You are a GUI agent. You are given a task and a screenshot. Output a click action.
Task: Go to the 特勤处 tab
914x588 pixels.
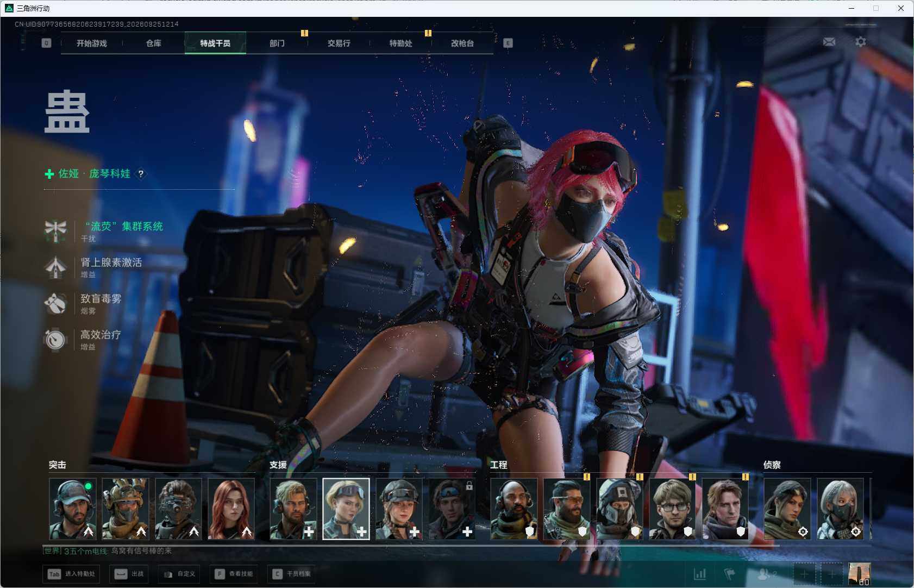400,43
